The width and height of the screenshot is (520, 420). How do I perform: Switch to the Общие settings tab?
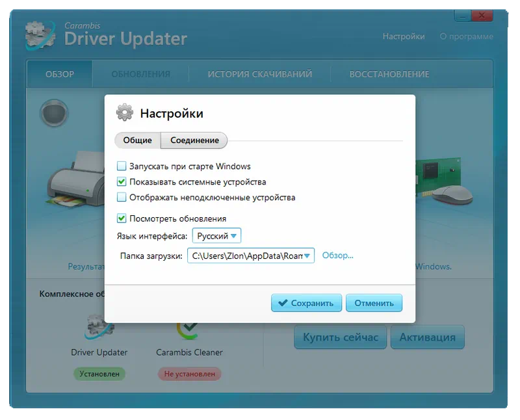(x=138, y=140)
